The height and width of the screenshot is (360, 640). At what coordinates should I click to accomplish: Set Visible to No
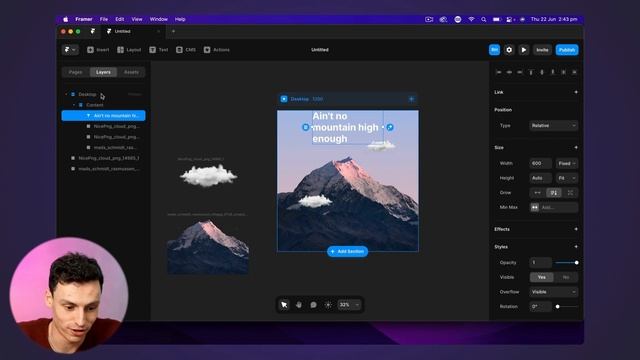coord(566,277)
